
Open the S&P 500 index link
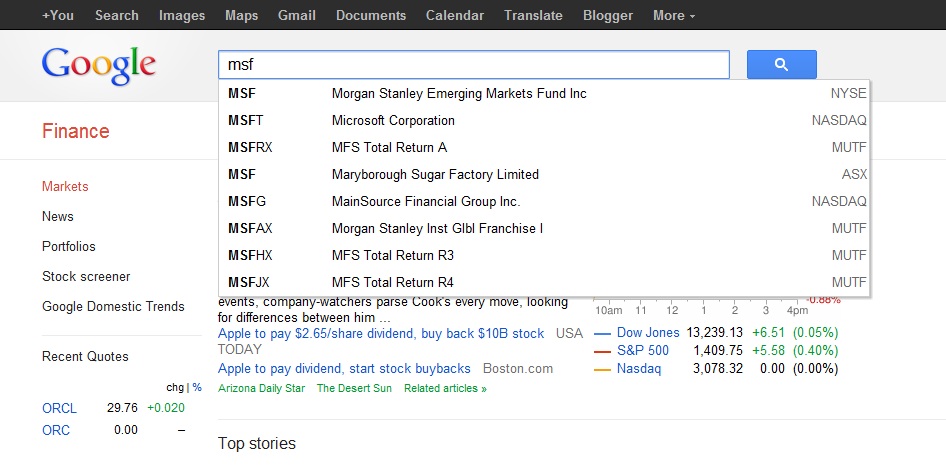(643, 351)
